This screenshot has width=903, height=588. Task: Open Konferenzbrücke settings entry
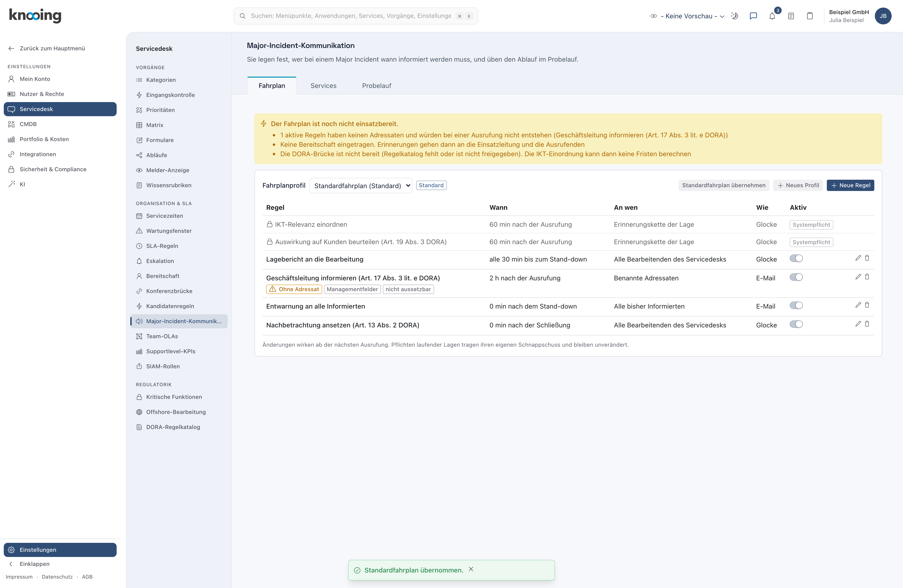179,291
